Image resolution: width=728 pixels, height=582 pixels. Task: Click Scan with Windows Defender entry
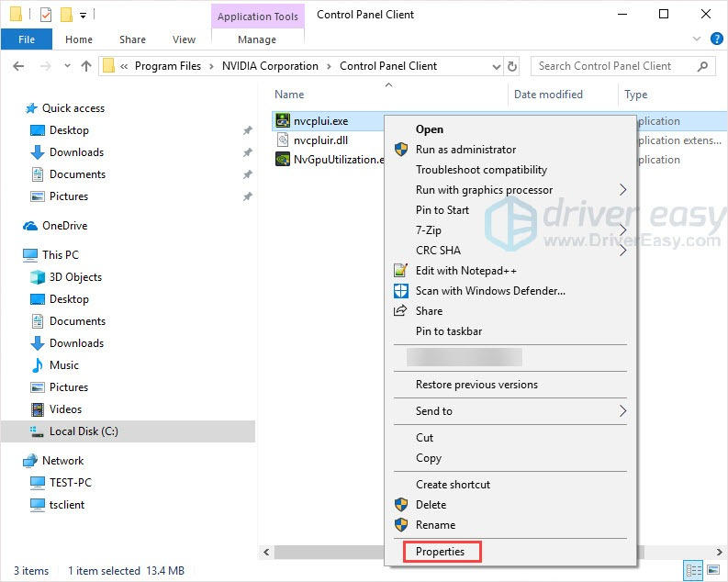pyautogui.click(x=490, y=291)
